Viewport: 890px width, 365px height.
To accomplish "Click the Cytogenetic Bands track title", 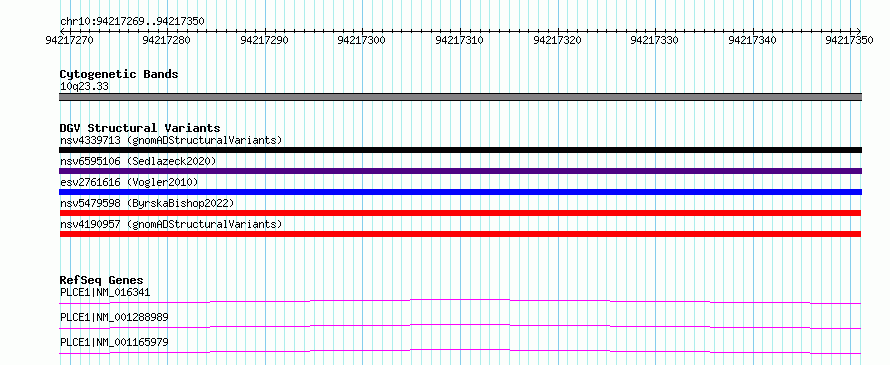I will 119,74.
